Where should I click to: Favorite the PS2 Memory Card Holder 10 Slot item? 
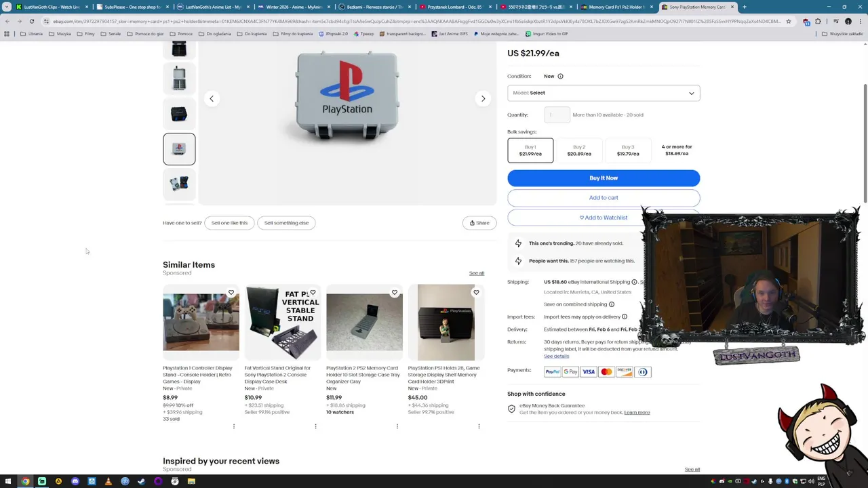[x=395, y=293]
